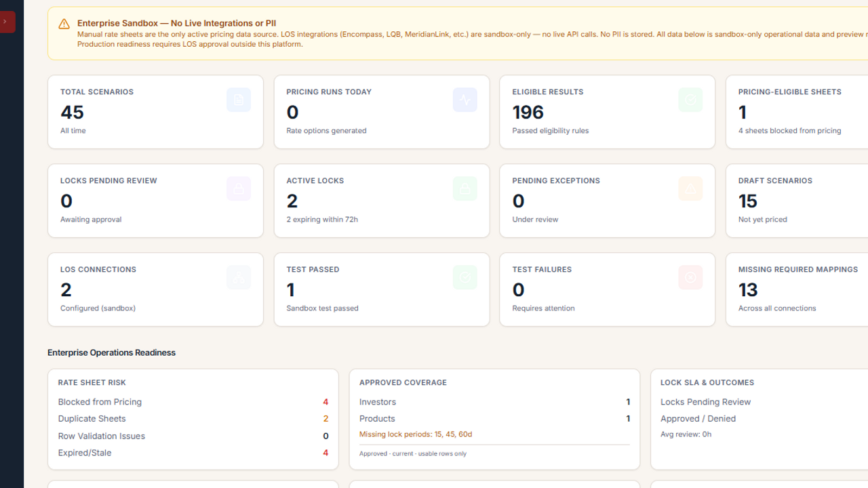Click the activity icon on Pricing Runs Today

[x=465, y=100]
